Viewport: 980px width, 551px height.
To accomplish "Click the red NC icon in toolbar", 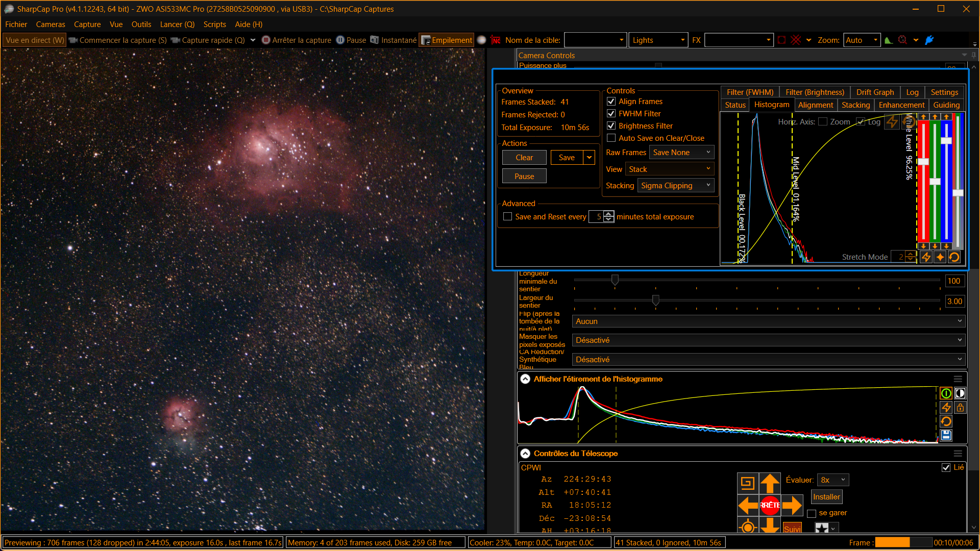I will click(496, 40).
